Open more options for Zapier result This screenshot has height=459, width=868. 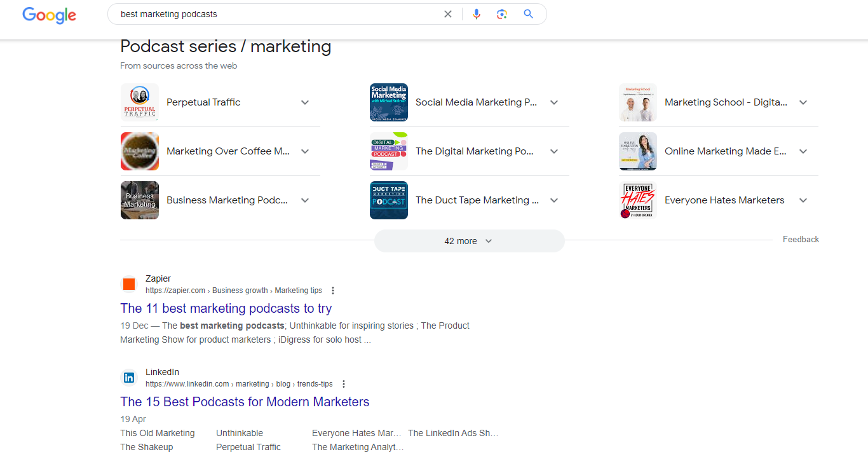click(x=332, y=291)
